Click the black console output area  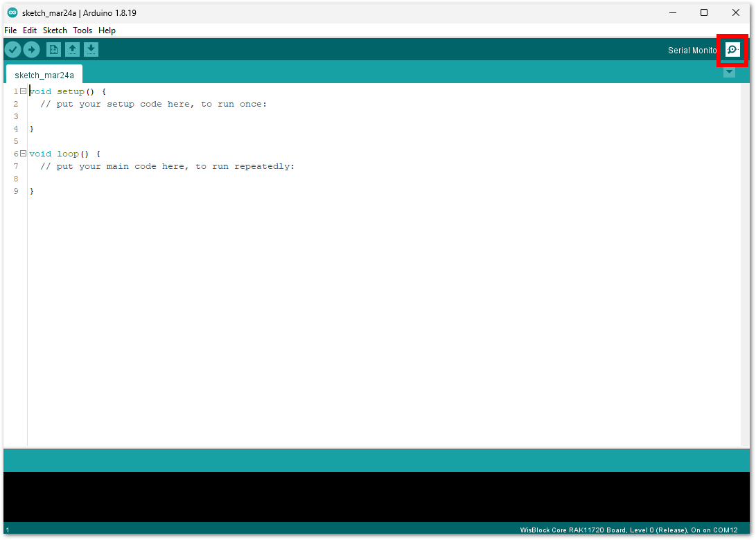[x=376, y=497]
